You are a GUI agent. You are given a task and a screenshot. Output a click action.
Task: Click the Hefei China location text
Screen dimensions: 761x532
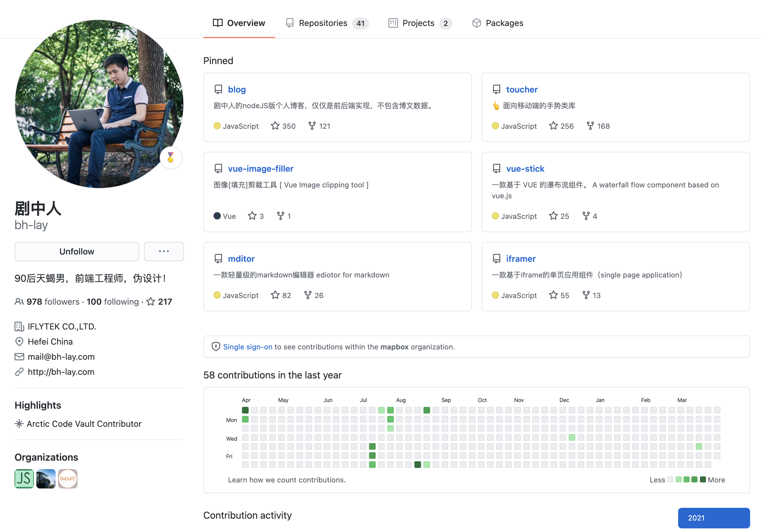coord(51,342)
